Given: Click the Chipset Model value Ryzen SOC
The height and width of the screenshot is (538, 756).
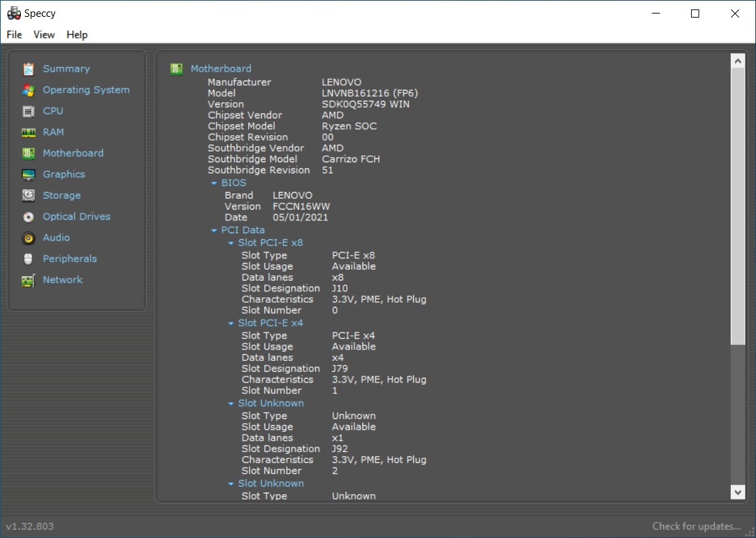Looking at the screenshot, I should pos(349,126).
